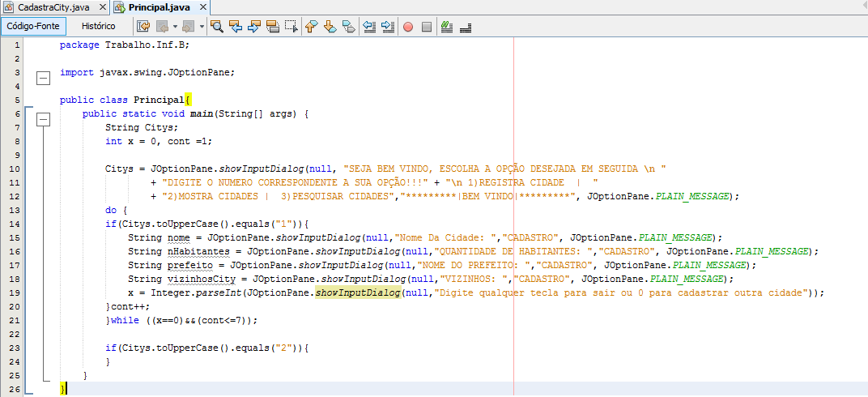Open the Histórico view
The width and height of the screenshot is (868, 397).
pyautogui.click(x=99, y=26)
